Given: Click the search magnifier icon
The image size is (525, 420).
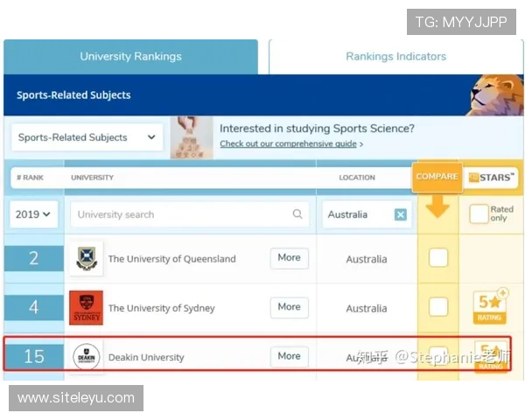Looking at the screenshot, I should pyautogui.click(x=297, y=214).
